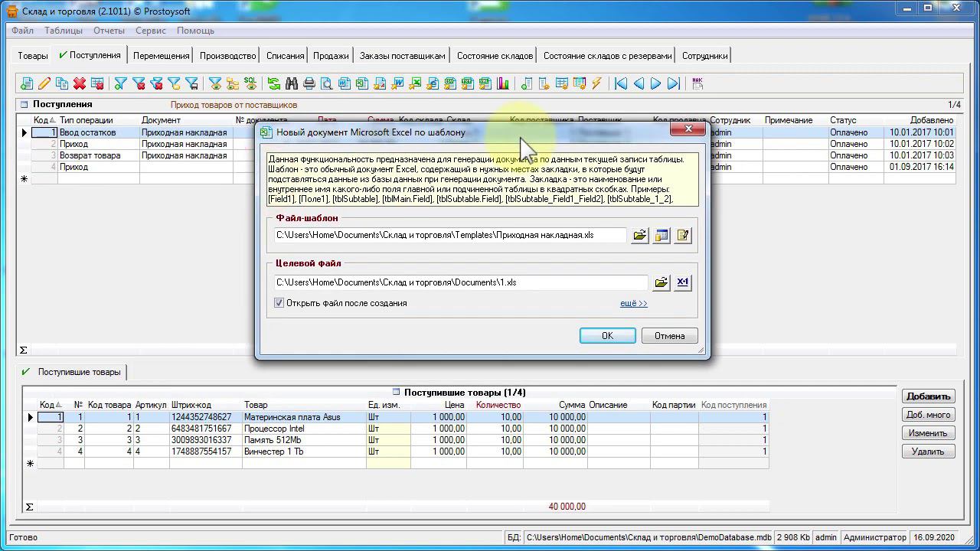
Task: Click the add new record toolbar icon
Action: [27, 83]
